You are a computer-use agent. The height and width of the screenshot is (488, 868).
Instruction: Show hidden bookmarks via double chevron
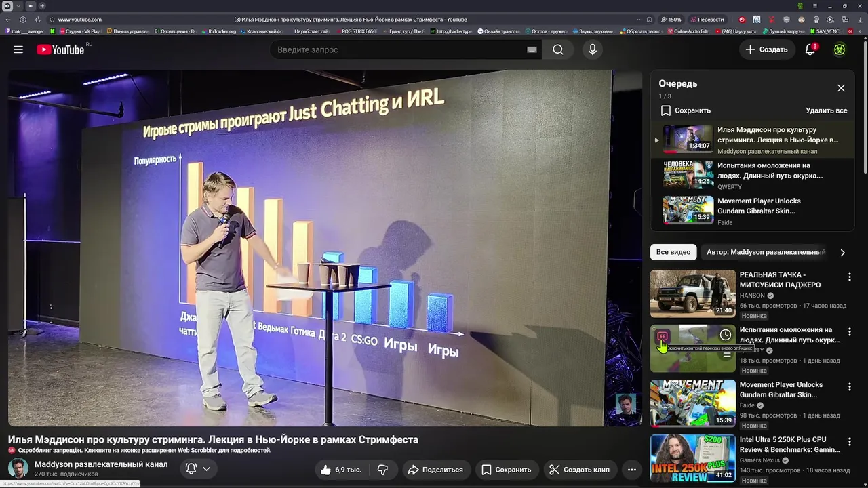861,31
